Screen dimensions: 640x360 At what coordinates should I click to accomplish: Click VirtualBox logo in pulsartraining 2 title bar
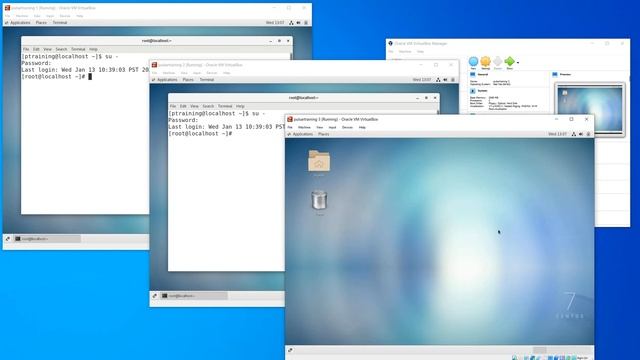point(154,65)
